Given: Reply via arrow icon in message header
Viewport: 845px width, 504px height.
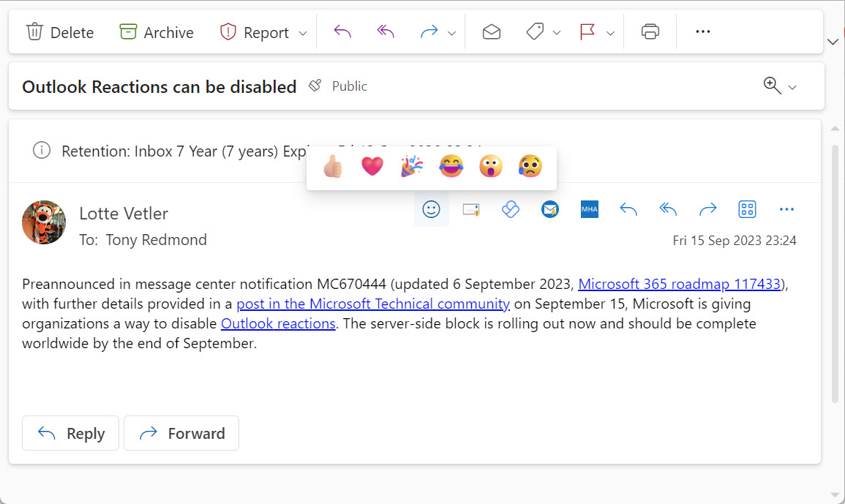Looking at the screenshot, I should tap(628, 209).
